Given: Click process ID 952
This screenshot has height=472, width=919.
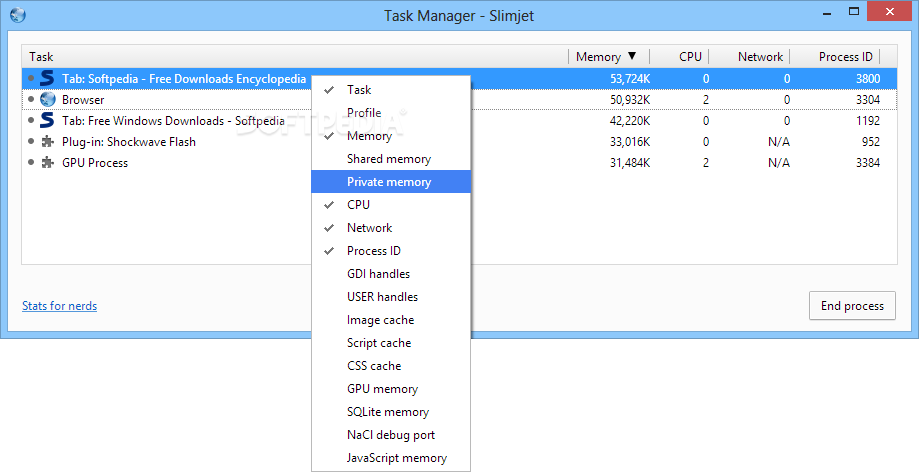Looking at the screenshot, I should click(870, 142).
